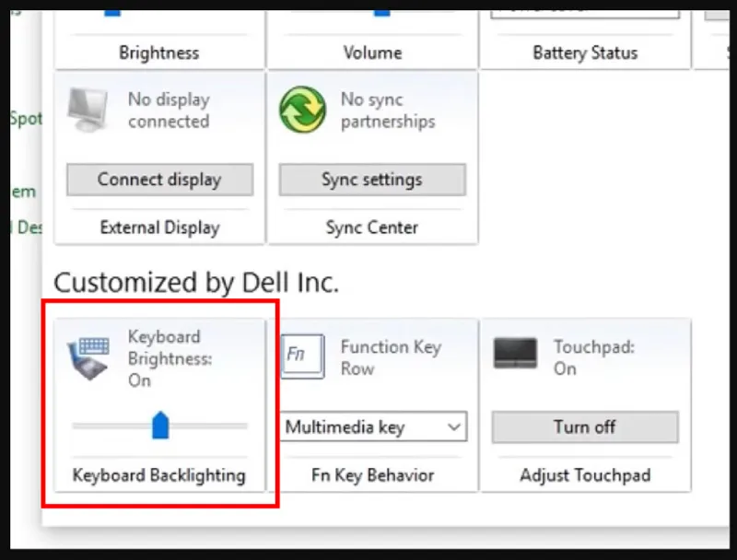Click the black touchpad icon
Viewport: 737px width, 560px height.
tap(515, 354)
